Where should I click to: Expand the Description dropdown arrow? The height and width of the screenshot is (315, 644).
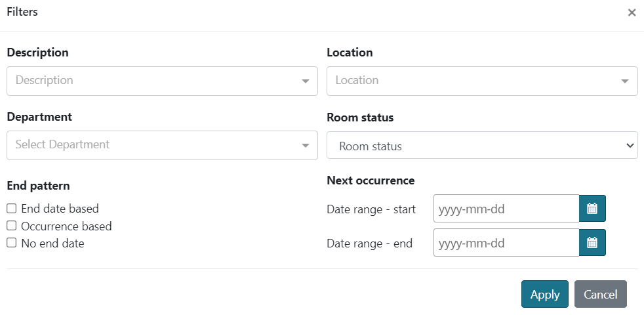click(305, 81)
